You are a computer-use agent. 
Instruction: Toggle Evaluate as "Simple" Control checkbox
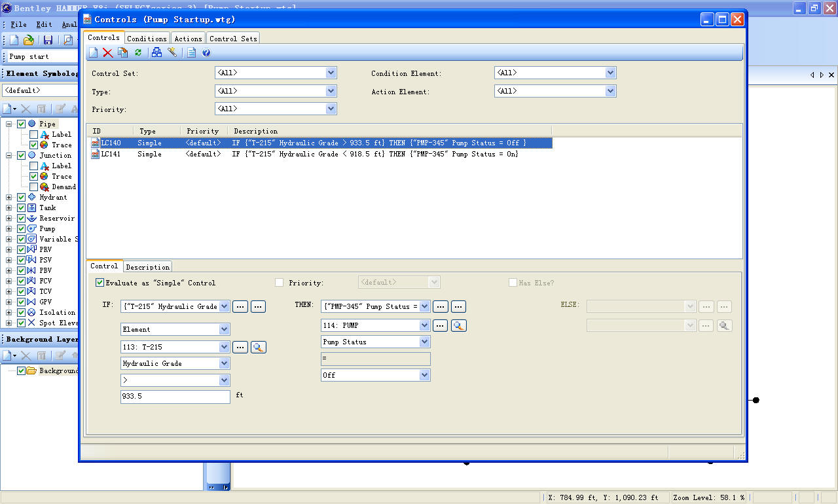coord(100,283)
